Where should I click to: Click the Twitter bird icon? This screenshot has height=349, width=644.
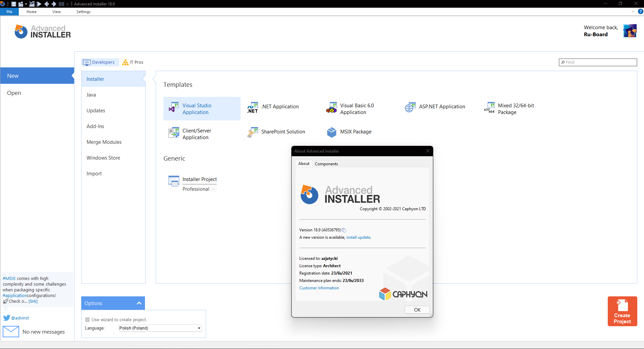(6, 318)
